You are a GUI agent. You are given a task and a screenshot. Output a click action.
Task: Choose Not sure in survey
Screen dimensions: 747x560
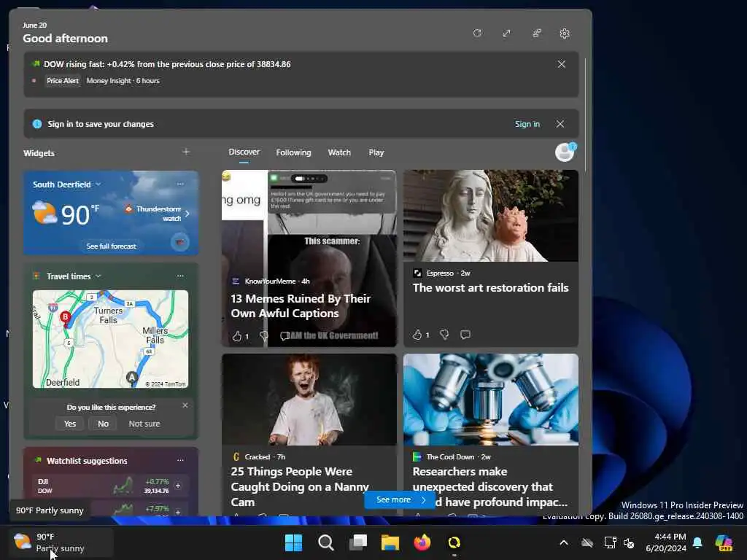pyautogui.click(x=144, y=424)
